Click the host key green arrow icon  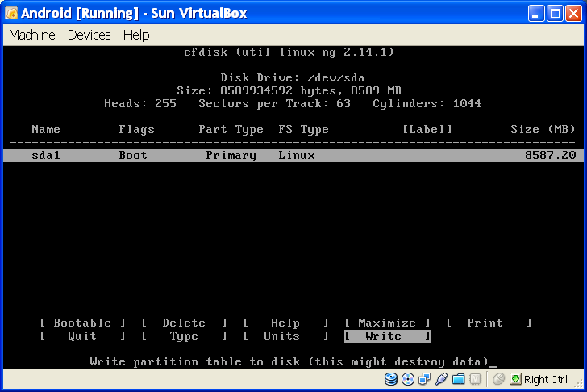point(515,379)
